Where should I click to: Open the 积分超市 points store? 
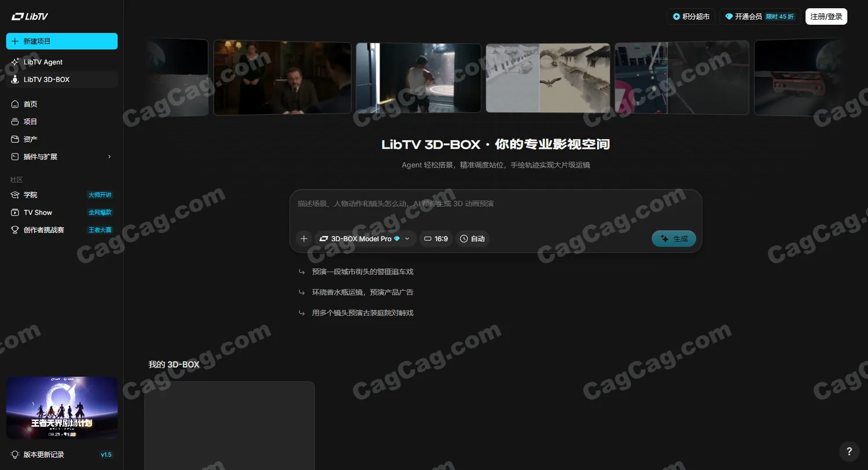[x=691, y=16]
